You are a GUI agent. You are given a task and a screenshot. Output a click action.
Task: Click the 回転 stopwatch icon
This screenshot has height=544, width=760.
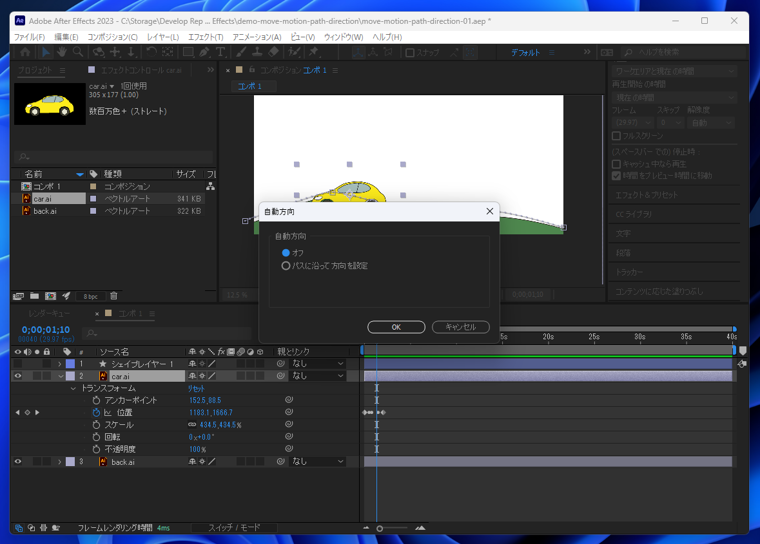point(96,437)
